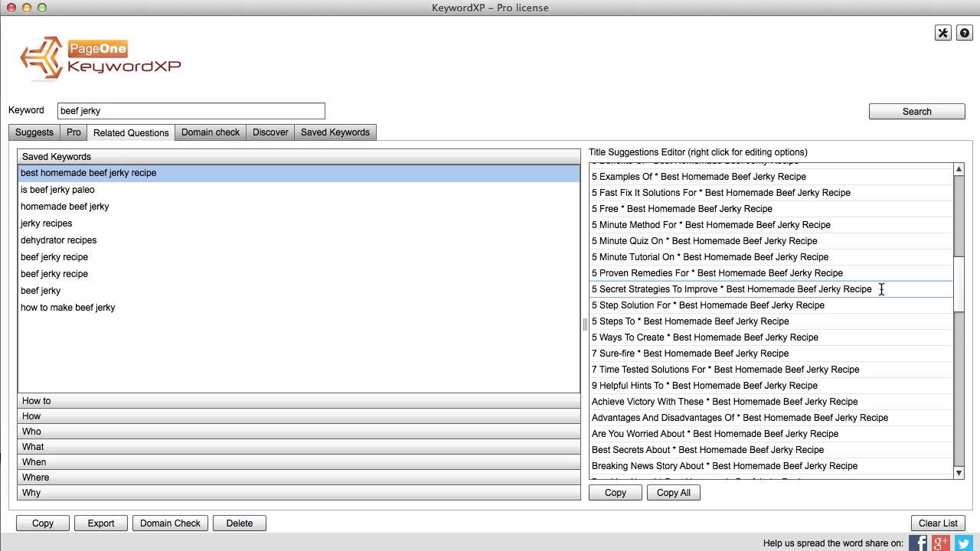Expand the Where section
Image resolution: width=980 pixels, height=551 pixels.
click(299, 478)
